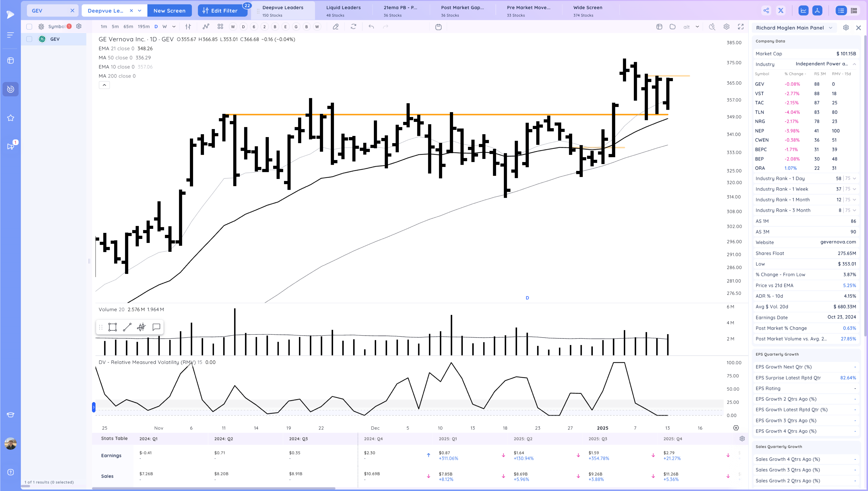Screen dimensions: 868x491
Task: Open Pre Market Movers tab
Action: [528, 11]
